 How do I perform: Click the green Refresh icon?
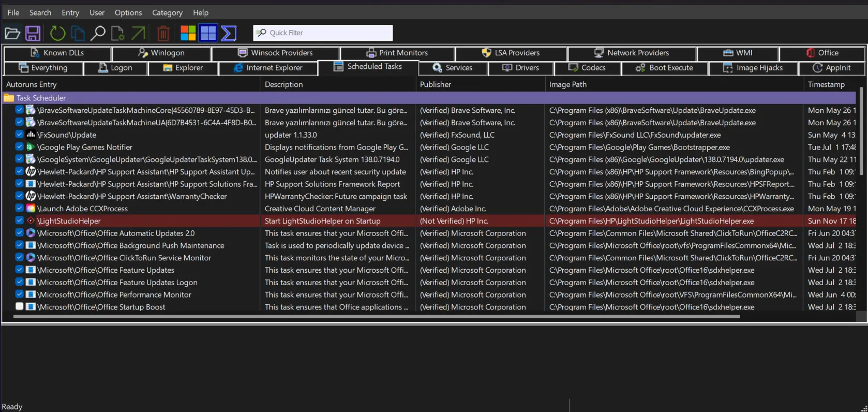click(57, 34)
